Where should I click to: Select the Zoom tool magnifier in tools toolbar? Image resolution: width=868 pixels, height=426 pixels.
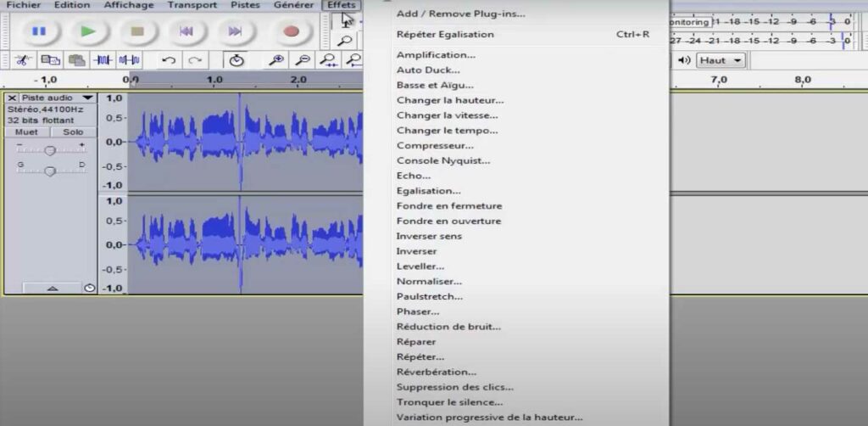point(346,41)
